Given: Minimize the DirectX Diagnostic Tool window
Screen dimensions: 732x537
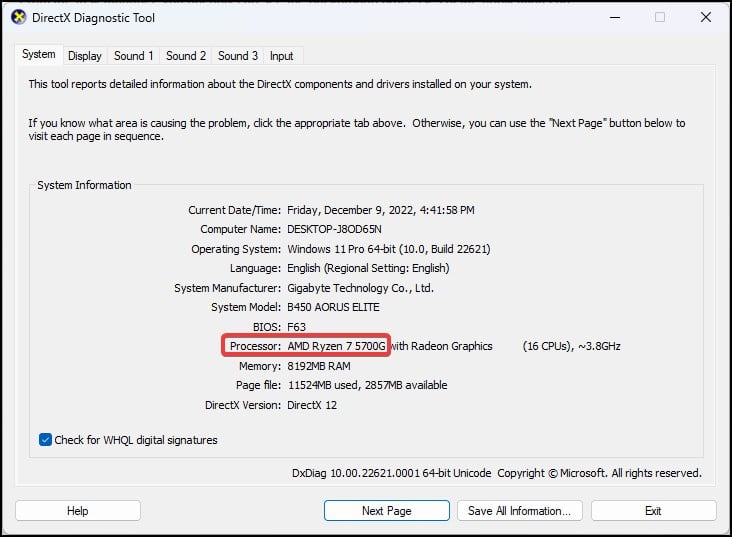Looking at the screenshot, I should coord(615,18).
